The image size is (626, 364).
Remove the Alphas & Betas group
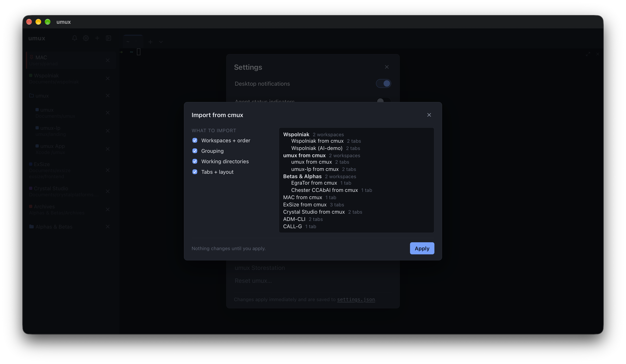107,227
